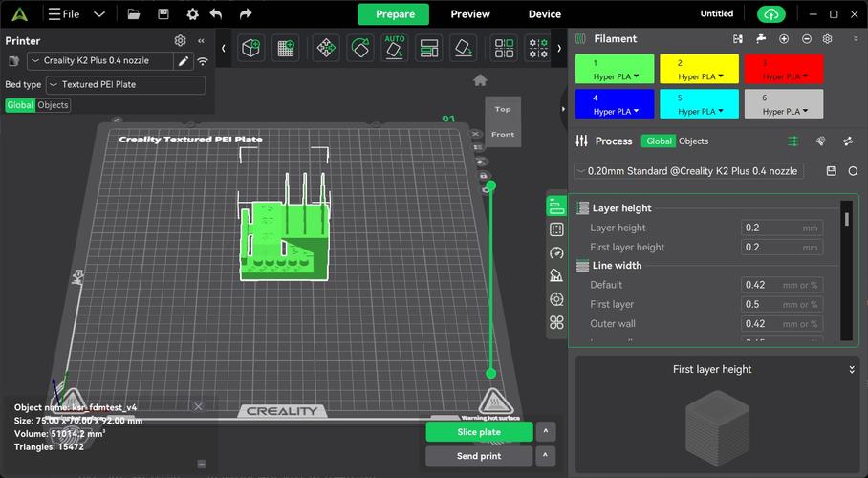Open the Speed gauge side tab icon
This screenshot has width=868, height=478.
tap(556, 253)
